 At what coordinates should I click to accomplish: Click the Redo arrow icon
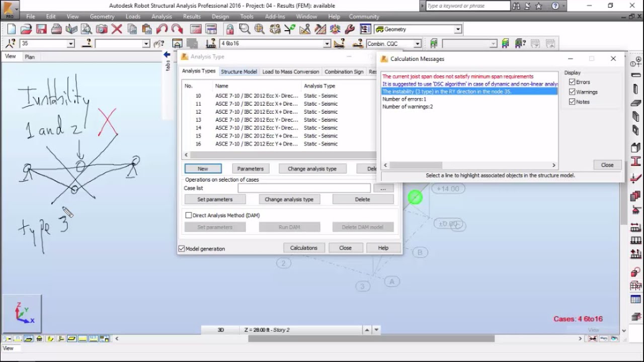(177, 29)
